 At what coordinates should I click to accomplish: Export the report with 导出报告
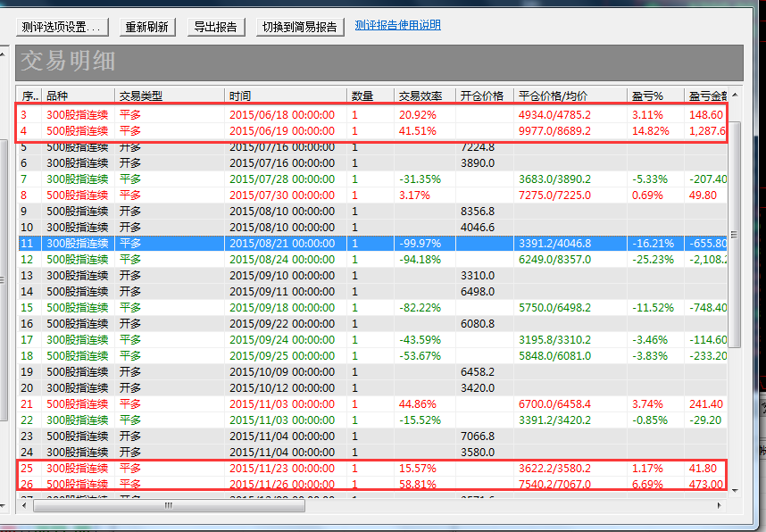[217, 27]
